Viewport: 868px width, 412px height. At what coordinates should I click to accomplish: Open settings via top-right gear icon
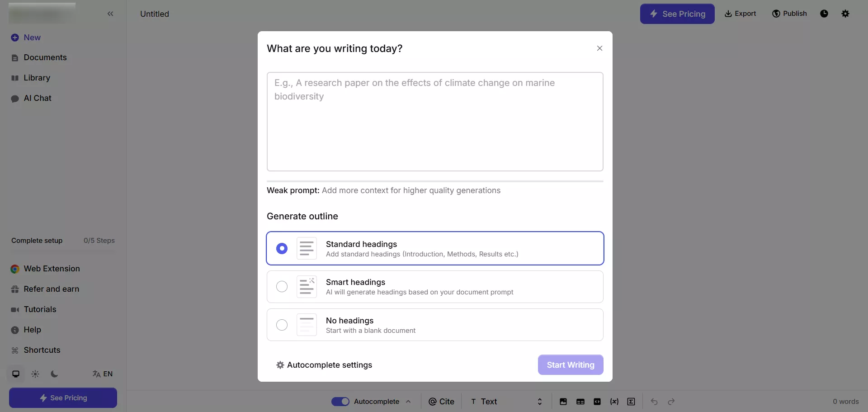pos(845,14)
